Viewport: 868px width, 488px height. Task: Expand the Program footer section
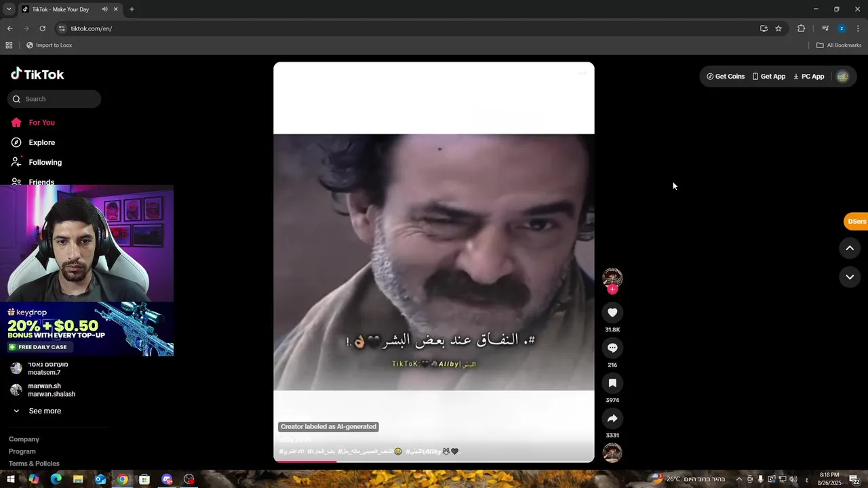click(22, 451)
